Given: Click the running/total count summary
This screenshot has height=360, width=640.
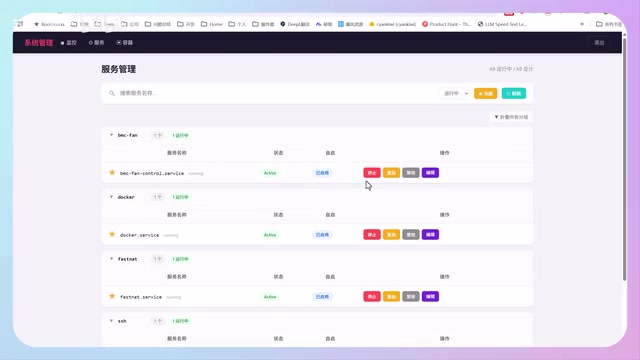Looking at the screenshot, I should pyautogui.click(x=511, y=69).
